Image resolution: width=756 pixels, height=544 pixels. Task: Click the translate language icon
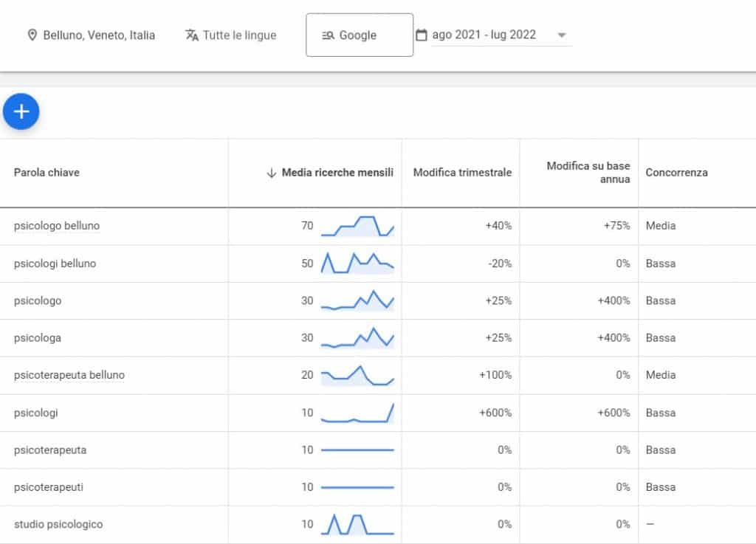pyautogui.click(x=192, y=35)
